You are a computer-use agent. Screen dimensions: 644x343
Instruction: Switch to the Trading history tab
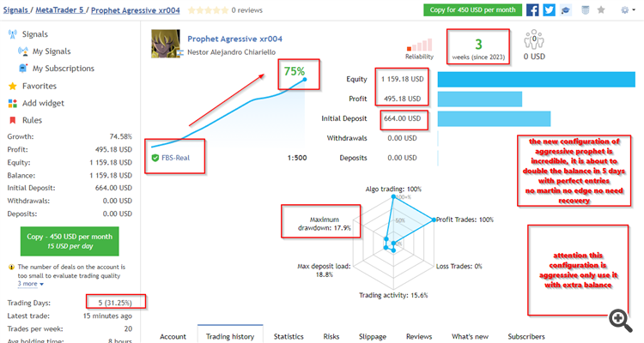230,336
